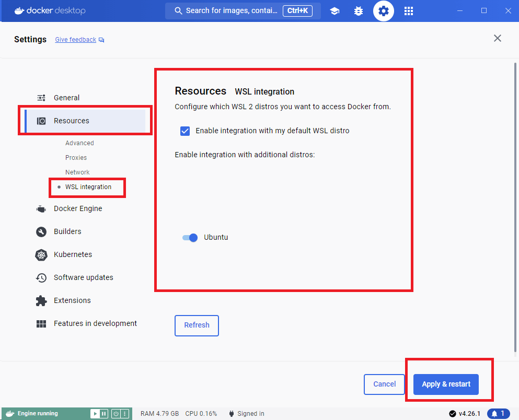Image resolution: width=519 pixels, height=420 pixels.
Task: Click the Kubernetes helm wheel icon
Action: click(41, 254)
